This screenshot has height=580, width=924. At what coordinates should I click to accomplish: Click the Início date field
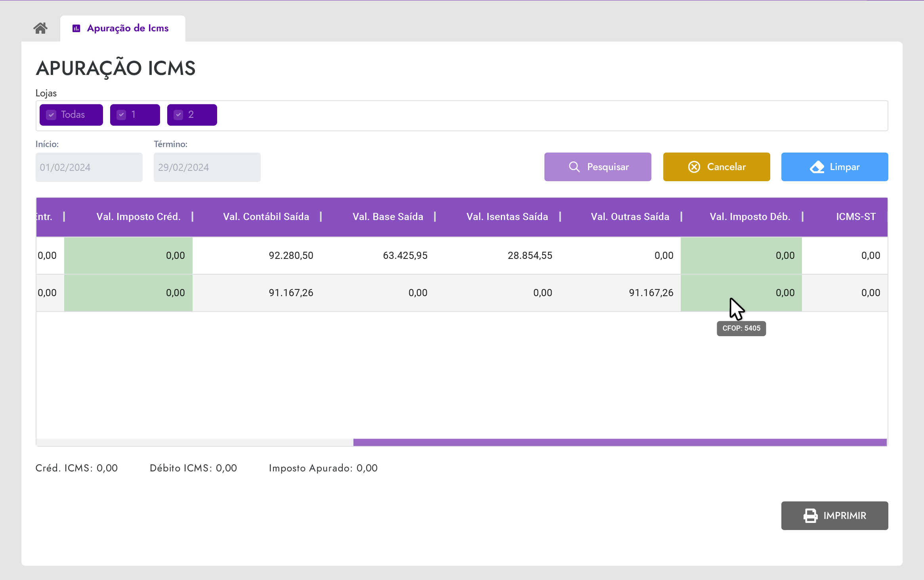89,167
